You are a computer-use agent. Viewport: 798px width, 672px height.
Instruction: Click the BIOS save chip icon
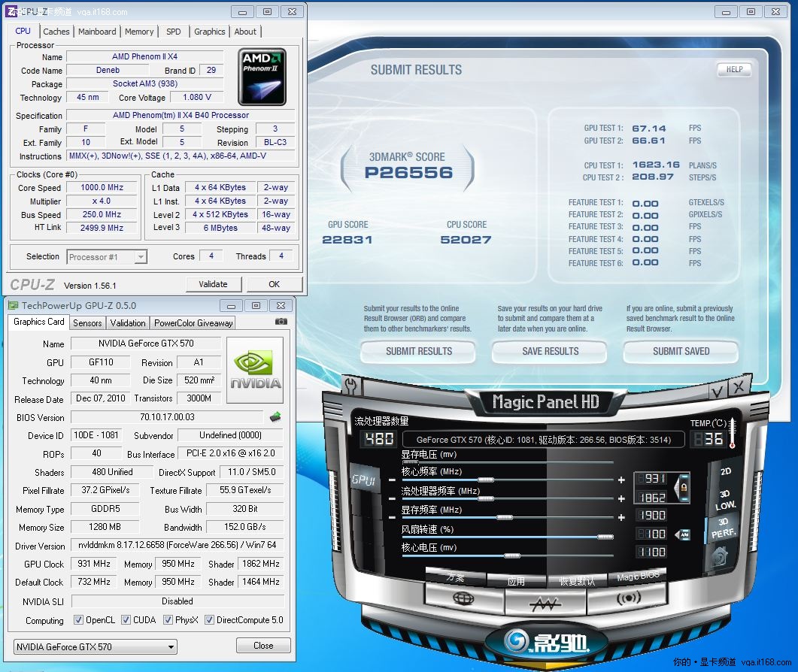click(x=275, y=417)
